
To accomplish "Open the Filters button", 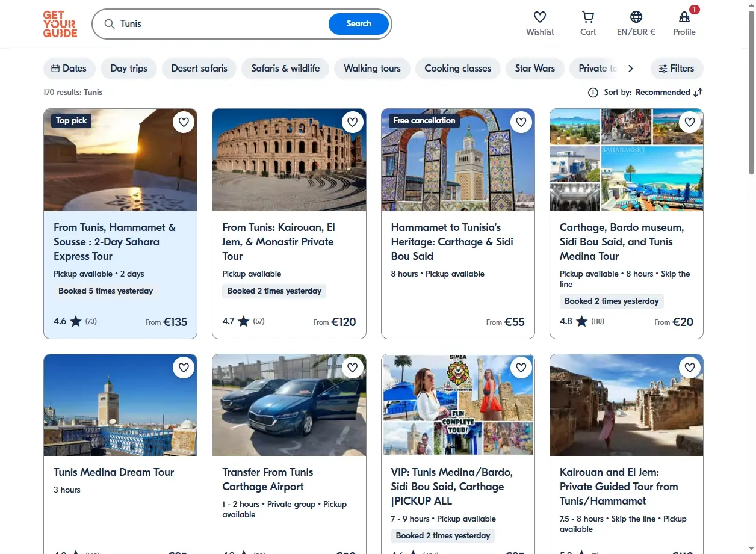I will 677,69.
